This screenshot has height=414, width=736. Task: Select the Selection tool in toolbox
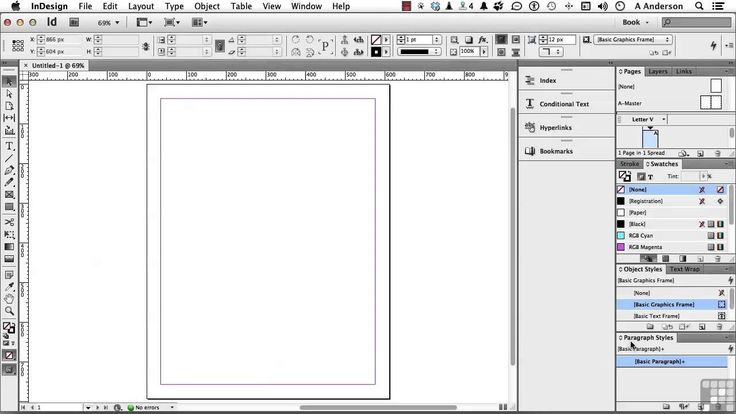[x=9, y=82]
